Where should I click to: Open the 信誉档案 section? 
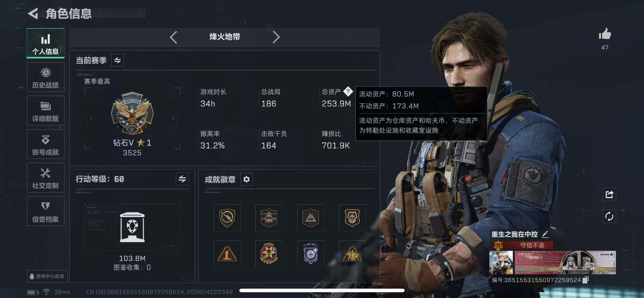46,212
